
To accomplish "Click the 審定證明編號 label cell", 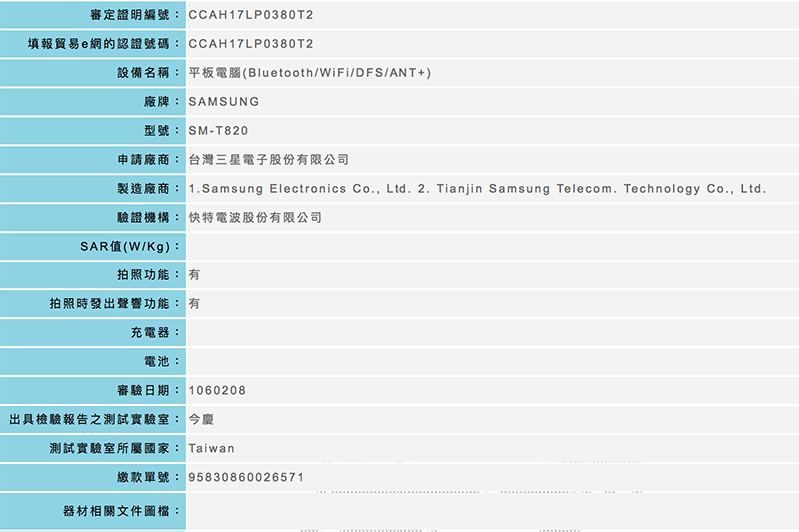I will [x=133, y=15].
